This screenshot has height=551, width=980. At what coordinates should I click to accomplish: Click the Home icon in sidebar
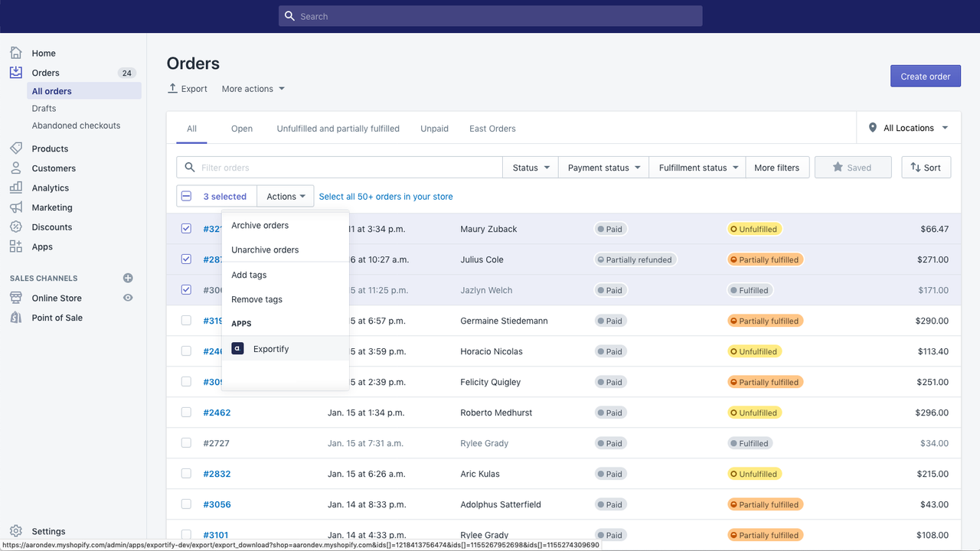pos(16,53)
